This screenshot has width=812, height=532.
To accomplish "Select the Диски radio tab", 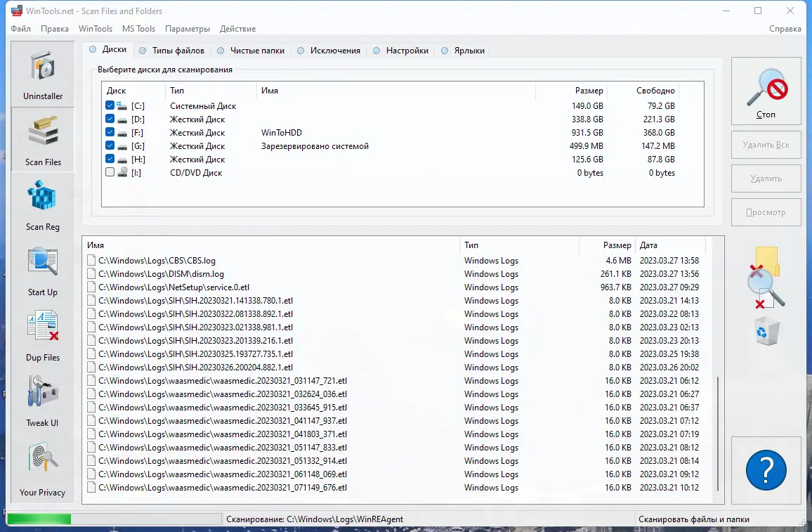I will click(107, 50).
